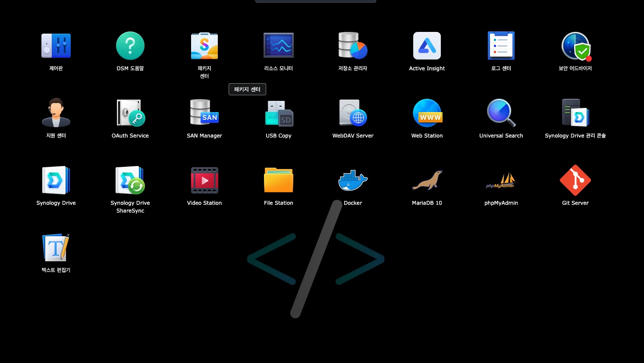Image resolution: width=644 pixels, height=363 pixels.
Task: Open Synology Drive 관리 콘솔
Action: pos(575,113)
